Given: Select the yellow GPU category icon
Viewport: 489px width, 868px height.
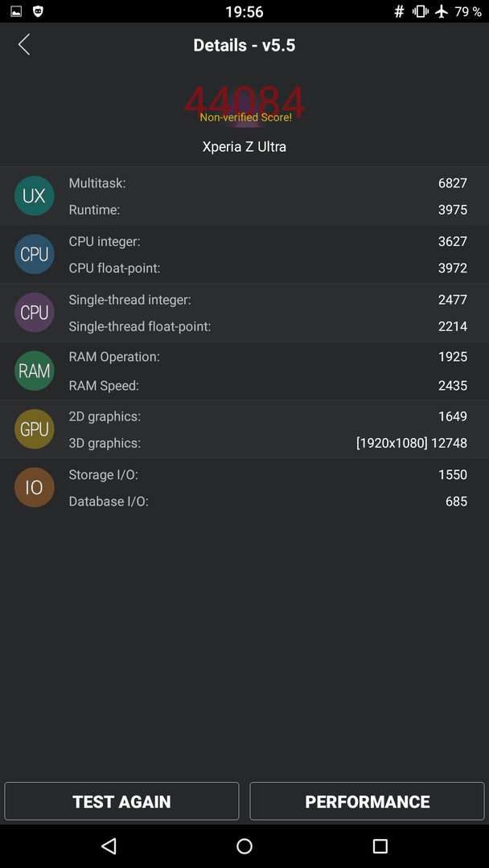Looking at the screenshot, I should pos(35,429).
